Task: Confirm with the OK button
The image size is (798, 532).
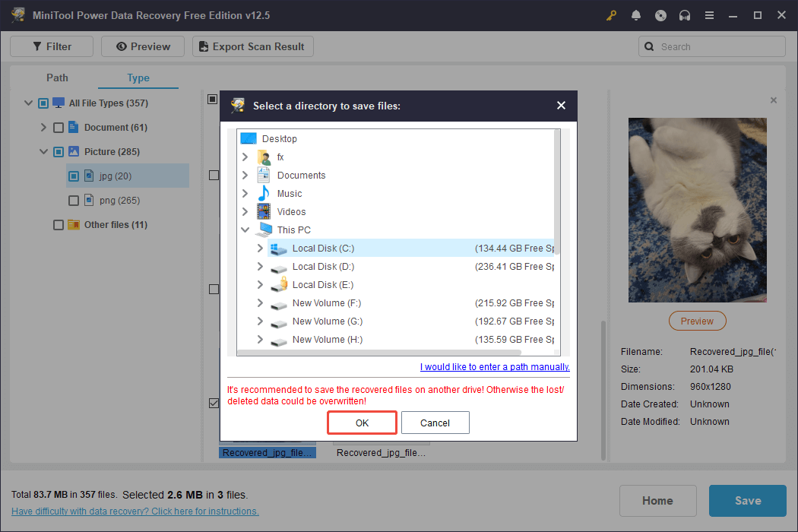Action: 362,423
